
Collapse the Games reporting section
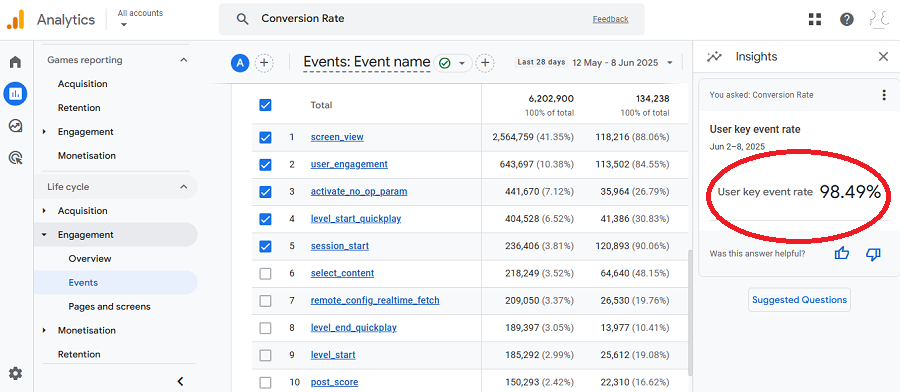pos(183,60)
